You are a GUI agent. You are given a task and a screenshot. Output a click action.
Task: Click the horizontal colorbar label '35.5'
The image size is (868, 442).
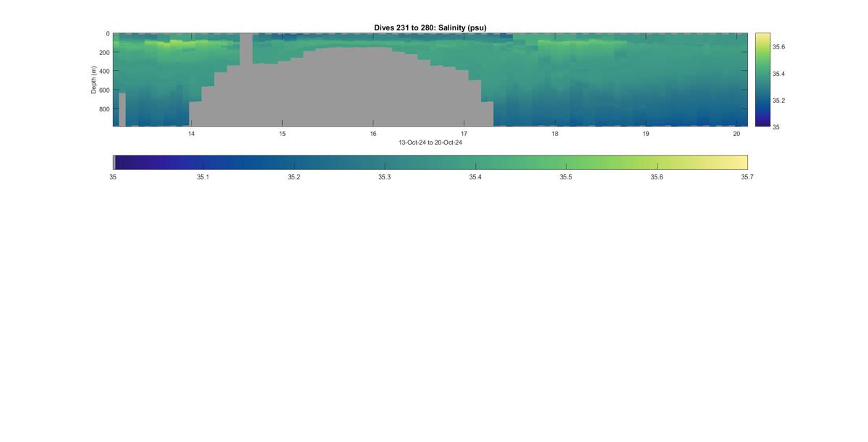point(566,177)
